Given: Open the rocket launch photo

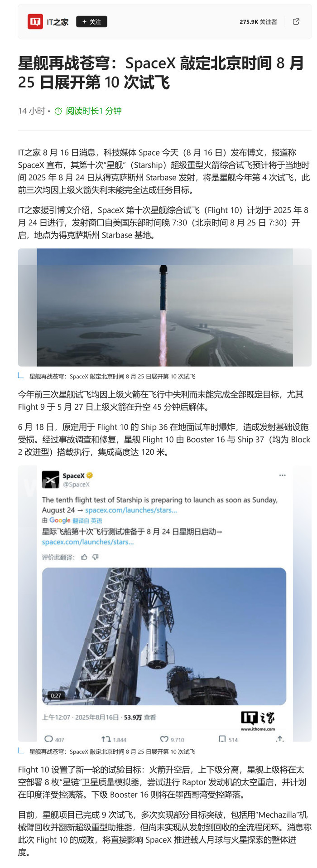Looking at the screenshot, I should coord(164,307).
